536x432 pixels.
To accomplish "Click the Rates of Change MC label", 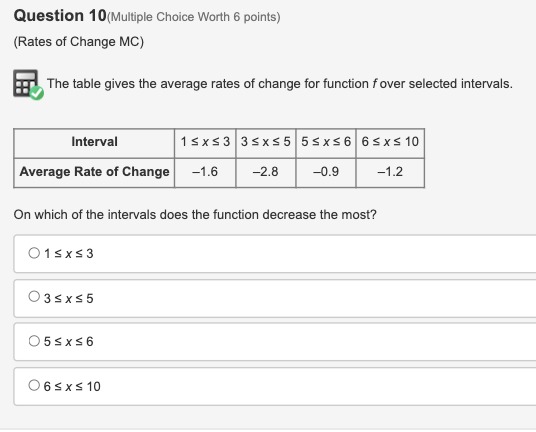I will pos(79,42).
